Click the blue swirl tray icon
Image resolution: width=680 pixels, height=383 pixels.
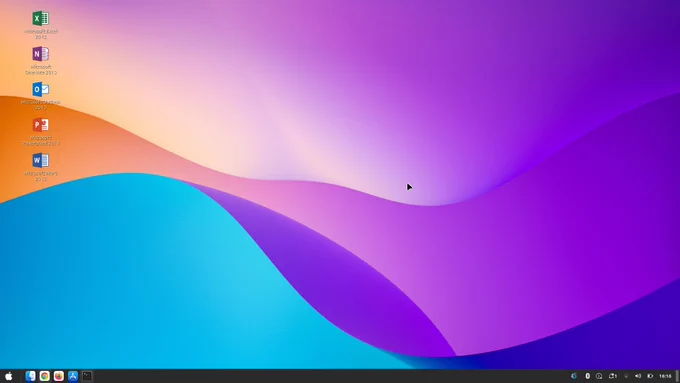tap(574, 376)
